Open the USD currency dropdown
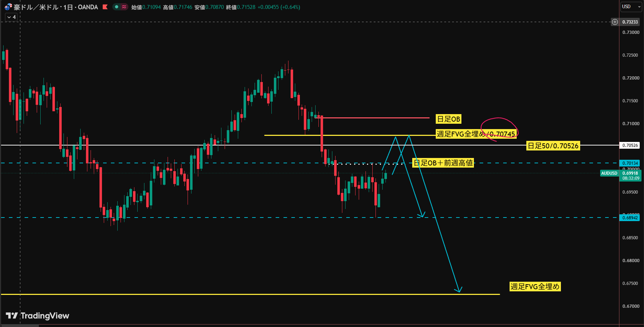This screenshot has width=644, height=327. 631,7
